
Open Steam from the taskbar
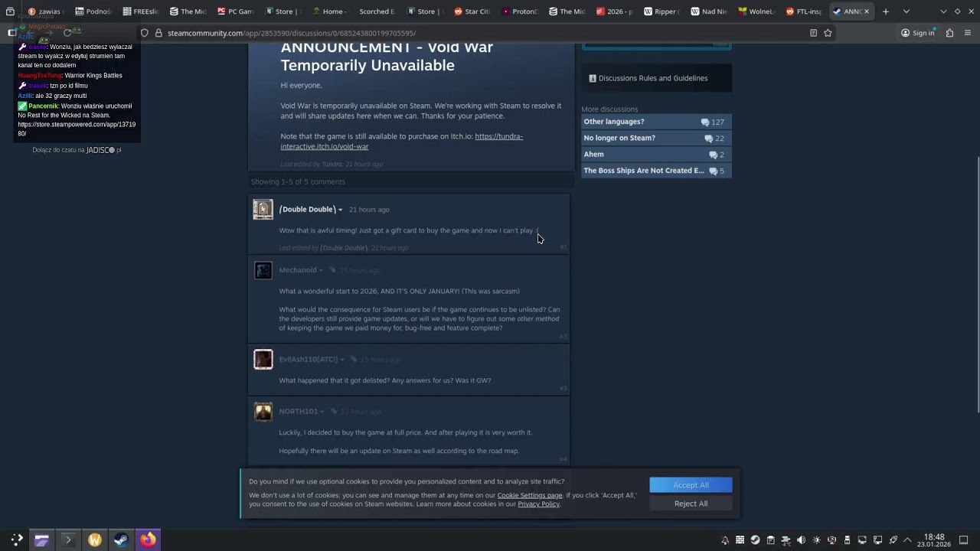coord(121,540)
